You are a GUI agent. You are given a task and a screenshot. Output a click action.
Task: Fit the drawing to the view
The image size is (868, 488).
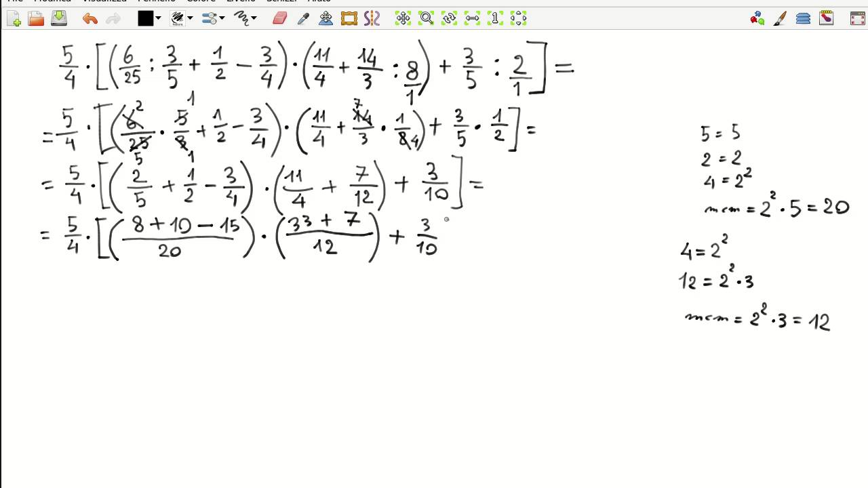tap(518, 18)
